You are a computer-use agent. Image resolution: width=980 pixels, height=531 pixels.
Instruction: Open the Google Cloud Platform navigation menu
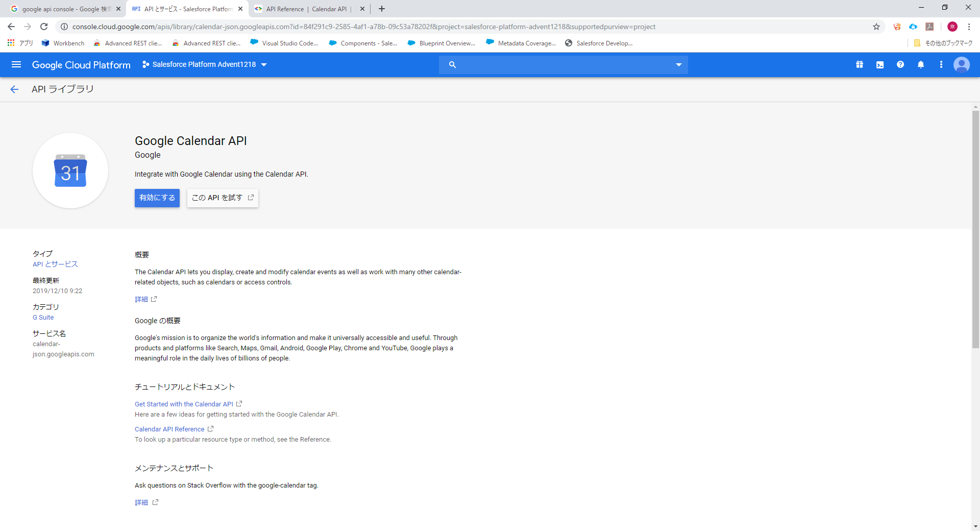16,64
